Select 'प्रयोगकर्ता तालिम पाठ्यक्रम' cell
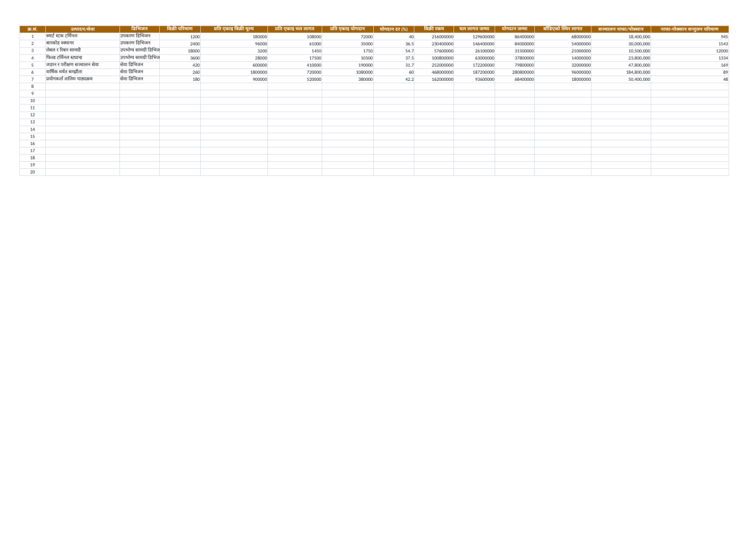 (x=82, y=80)
